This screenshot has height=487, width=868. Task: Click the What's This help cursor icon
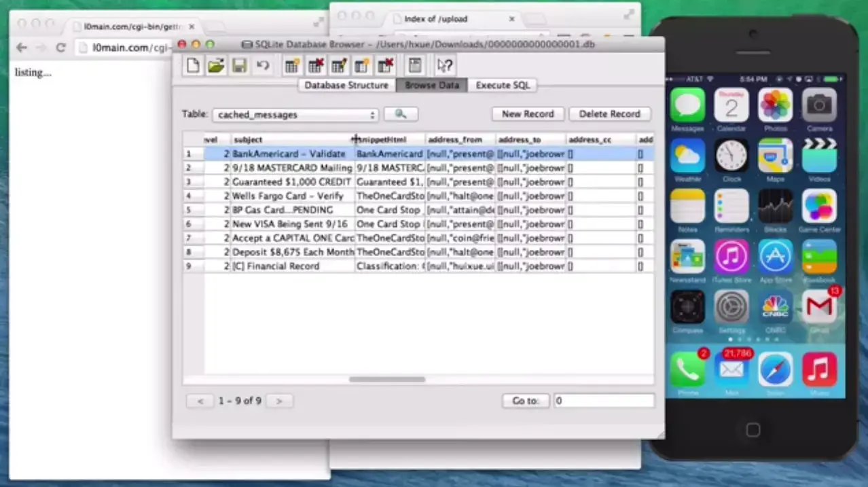click(445, 66)
